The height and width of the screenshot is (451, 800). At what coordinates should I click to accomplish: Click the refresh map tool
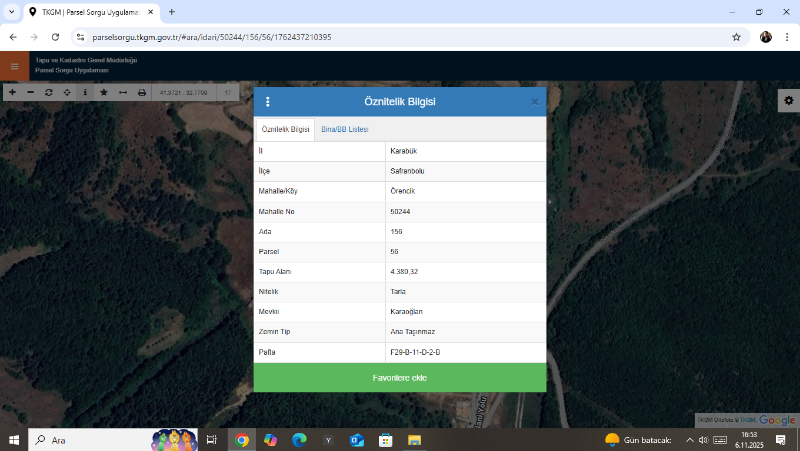click(x=48, y=92)
